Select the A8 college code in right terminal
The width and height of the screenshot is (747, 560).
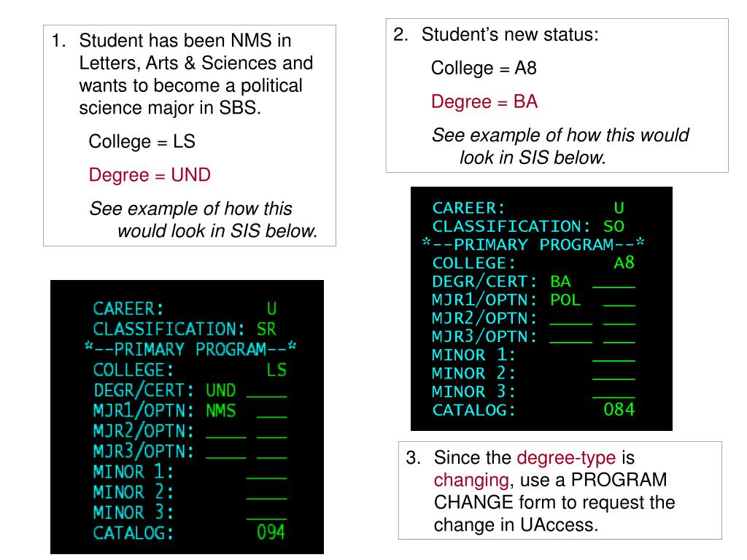[x=624, y=262]
